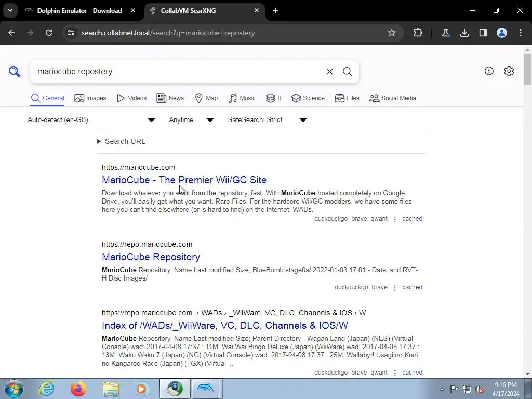Expand the Search URL section
The image size is (532, 399).
pyautogui.click(x=121, y=141)
